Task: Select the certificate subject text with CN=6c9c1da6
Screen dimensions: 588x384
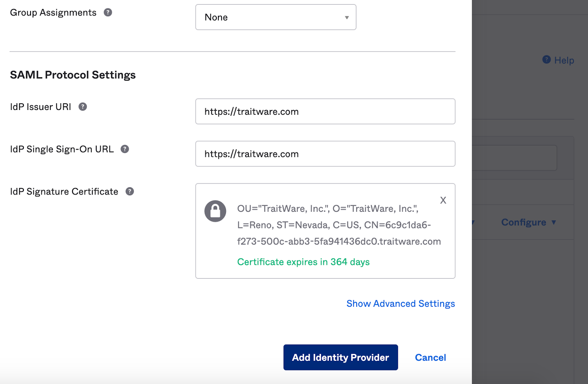Action: [x=339, y=225]
